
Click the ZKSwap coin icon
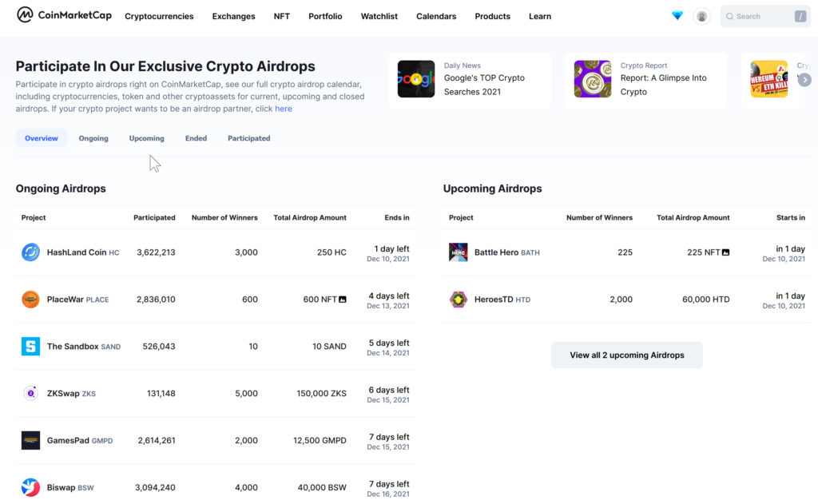point(30,393)
